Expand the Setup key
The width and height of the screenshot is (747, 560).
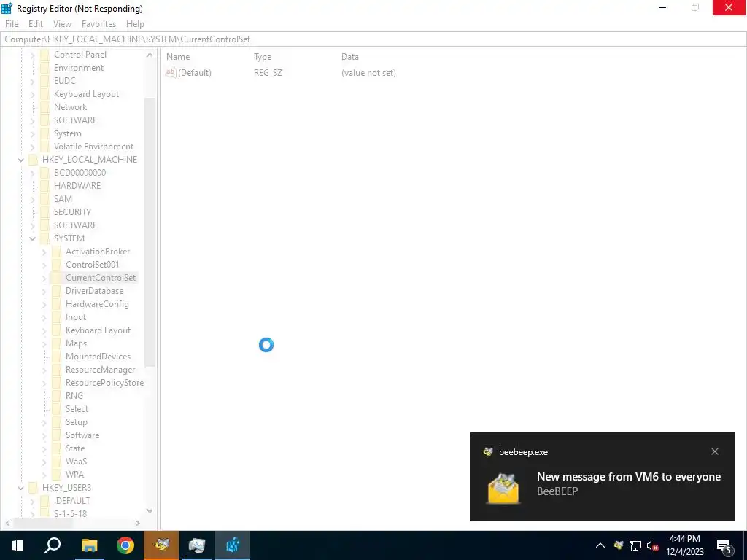[44, 422]
